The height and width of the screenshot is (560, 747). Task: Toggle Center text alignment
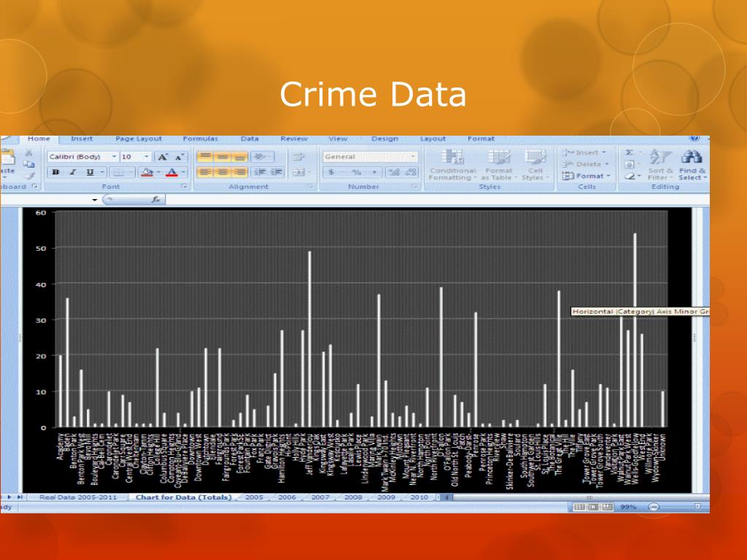(x=222, y=172)
